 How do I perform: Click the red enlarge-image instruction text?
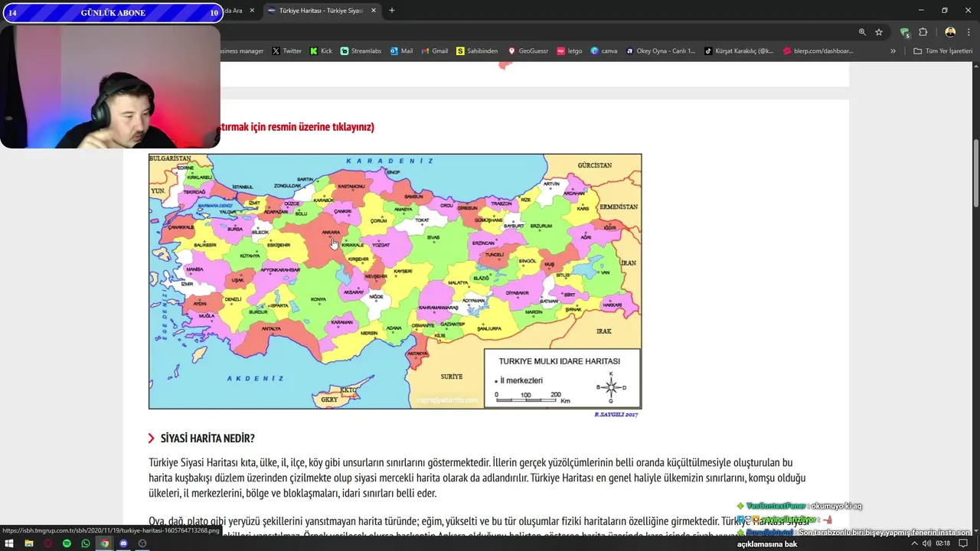click(297, 127)
